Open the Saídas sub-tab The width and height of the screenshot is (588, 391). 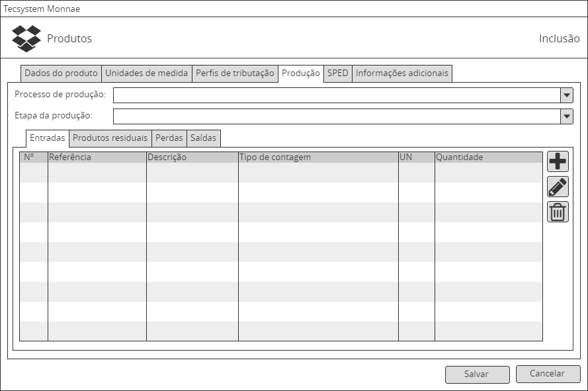[203, 138]
